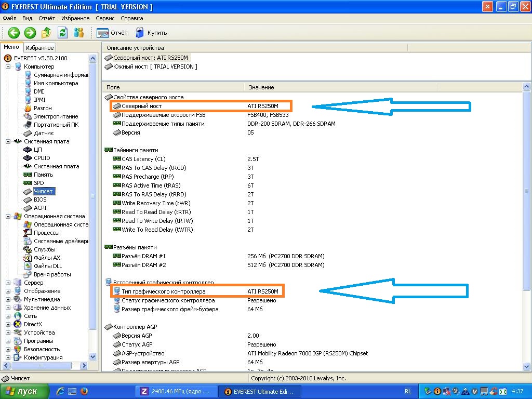The width and height of the screenshot is (532, 399).
Task: Click the Время работы icon
Action: 28,274
